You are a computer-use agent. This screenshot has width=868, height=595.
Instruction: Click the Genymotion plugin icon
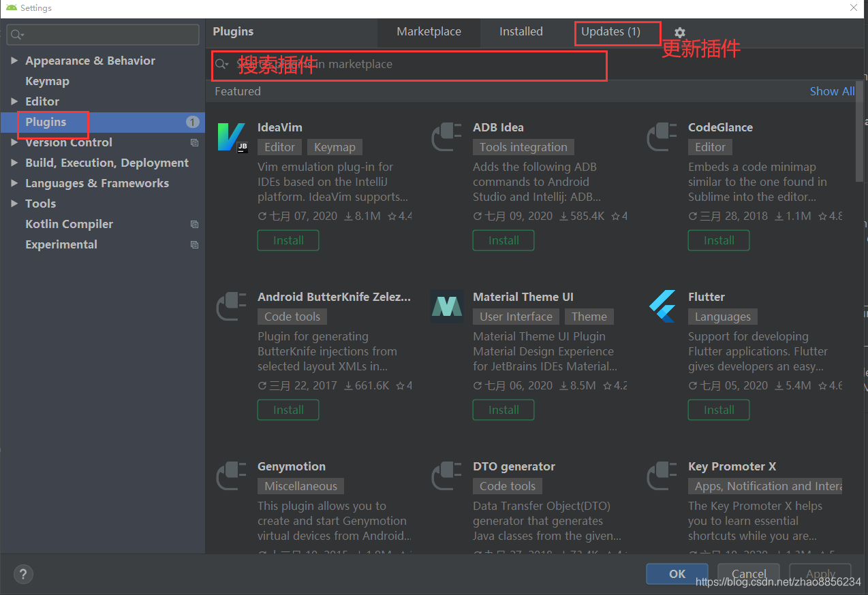pyautogui.click(x=232, y=476)
